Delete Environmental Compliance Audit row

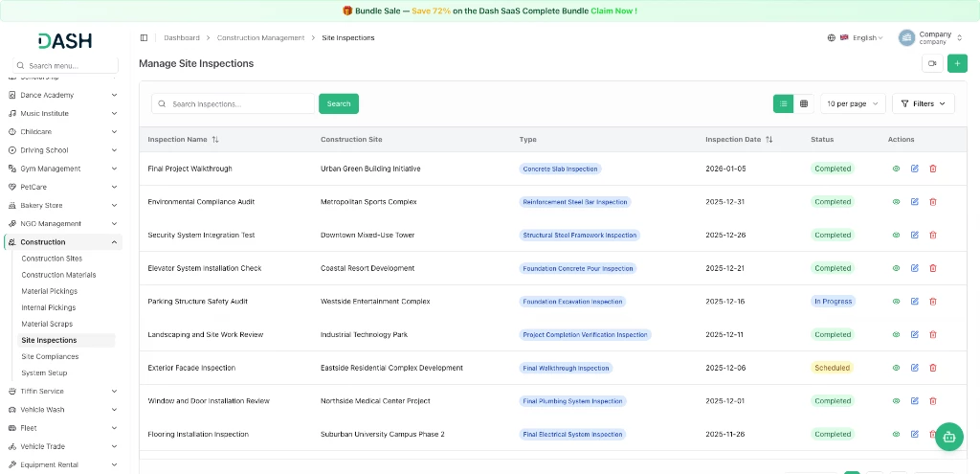click(933, 202)
